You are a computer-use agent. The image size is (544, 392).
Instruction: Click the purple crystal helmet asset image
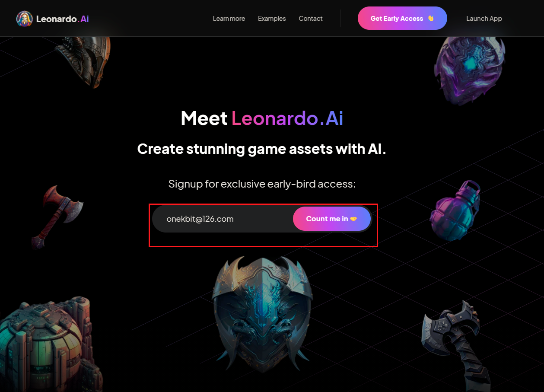(470, 69)
